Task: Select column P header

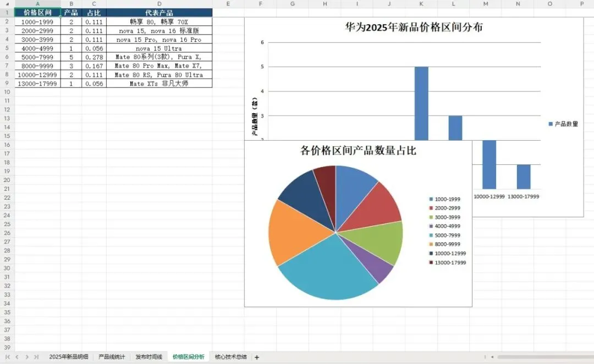Action: [582, 4]
